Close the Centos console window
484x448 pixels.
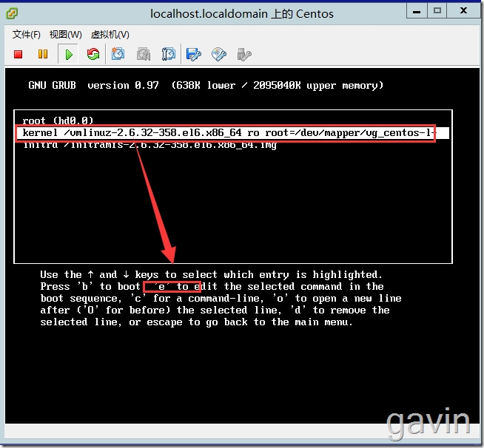(463, 11)
